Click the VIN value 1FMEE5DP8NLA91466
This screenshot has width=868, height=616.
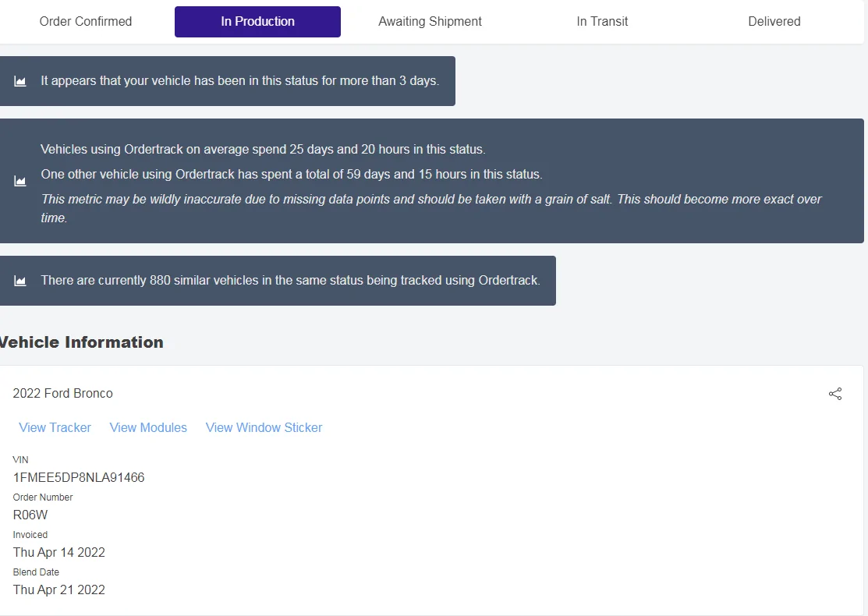[x=79, y=478]
